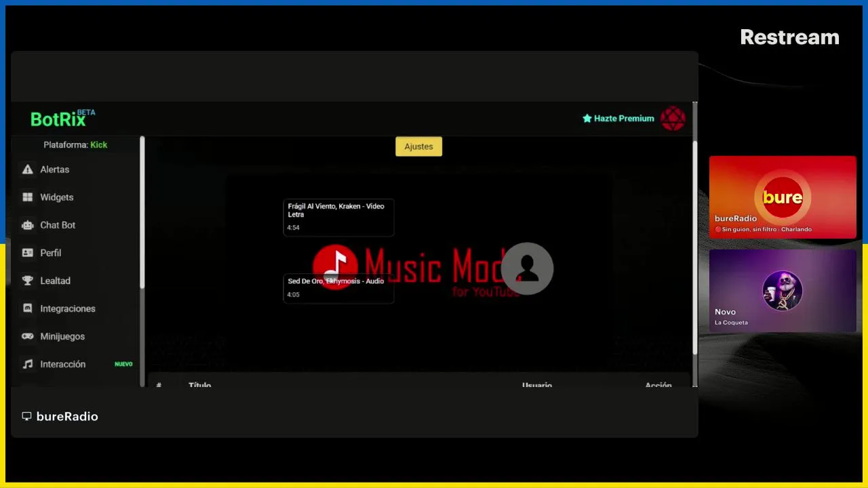The image size is (868, 488).
Task: Click the bureRadio screen icon at bottom
Action: [x=26, y=416]
